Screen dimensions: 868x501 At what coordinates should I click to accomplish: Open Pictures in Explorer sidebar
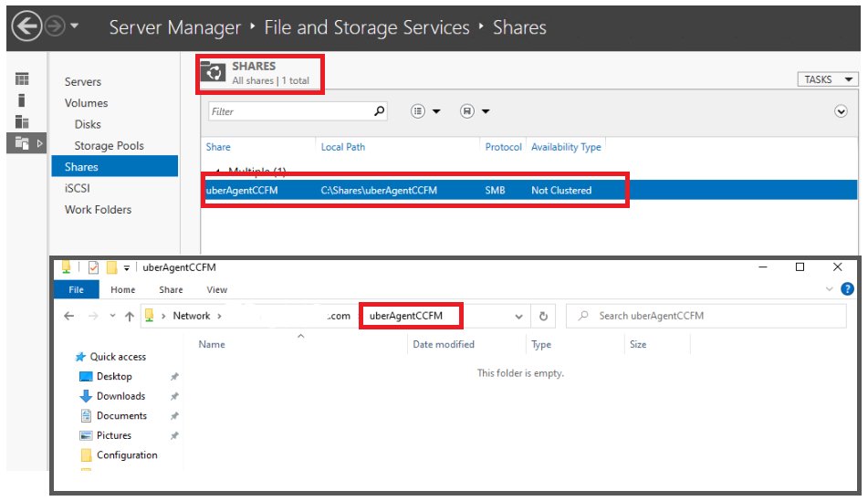click(105, 435)
